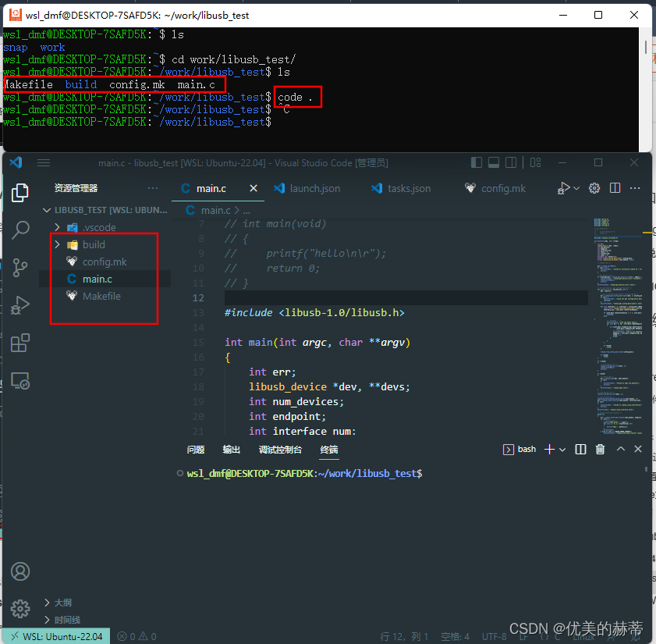
Task: Click line number 15 in the gutter
Action: tap(198, 343)
